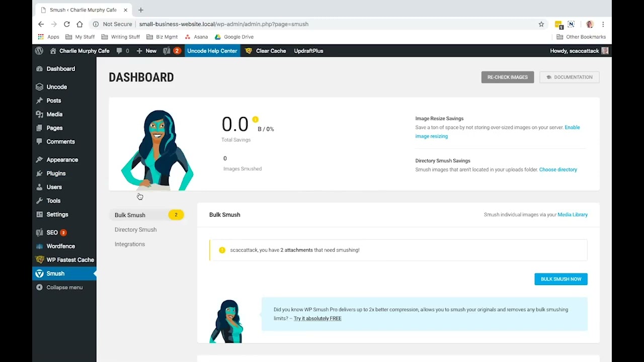Screen dimensions: 644x362
Task: Open the Asana bookmark
Action: point(196,37)
